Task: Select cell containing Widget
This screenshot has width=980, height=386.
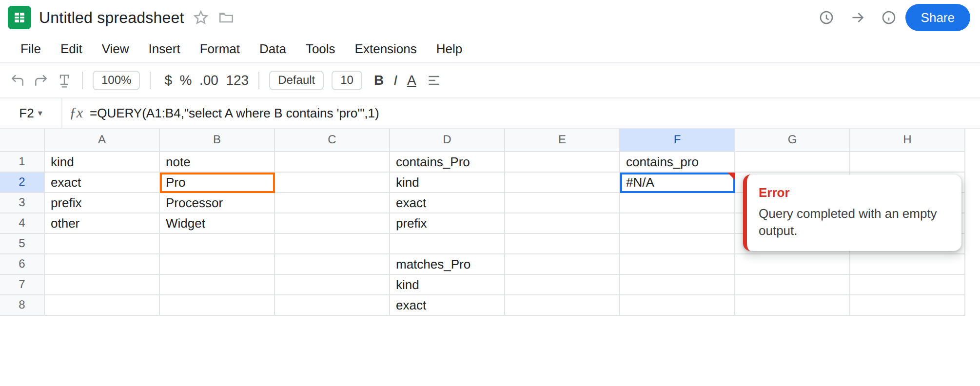Action: (x=217, y=223)
